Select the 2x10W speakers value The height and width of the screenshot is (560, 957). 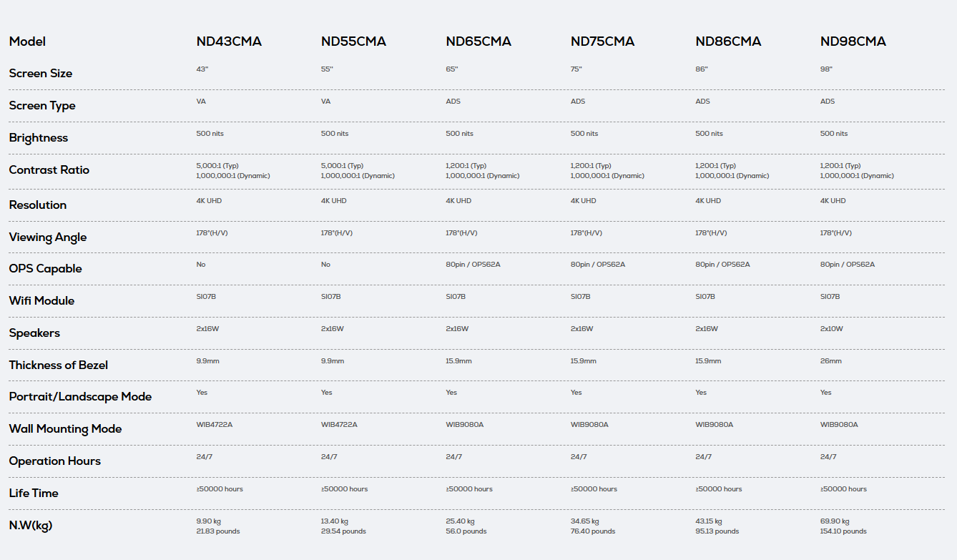832,329
